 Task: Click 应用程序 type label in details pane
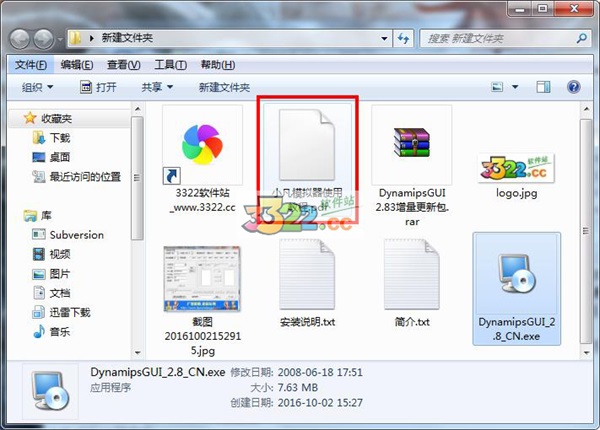[111, 388]
